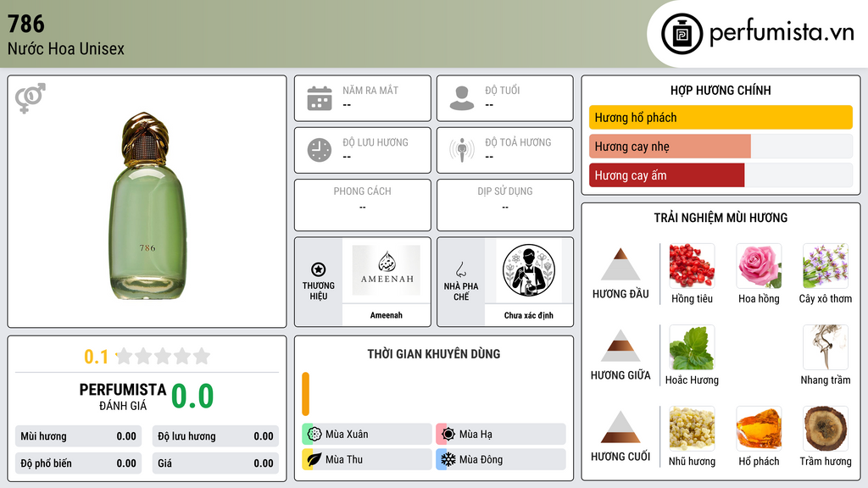
Task: Click the Hương đầu pyramid icon
Action: [x=620, y=264]
